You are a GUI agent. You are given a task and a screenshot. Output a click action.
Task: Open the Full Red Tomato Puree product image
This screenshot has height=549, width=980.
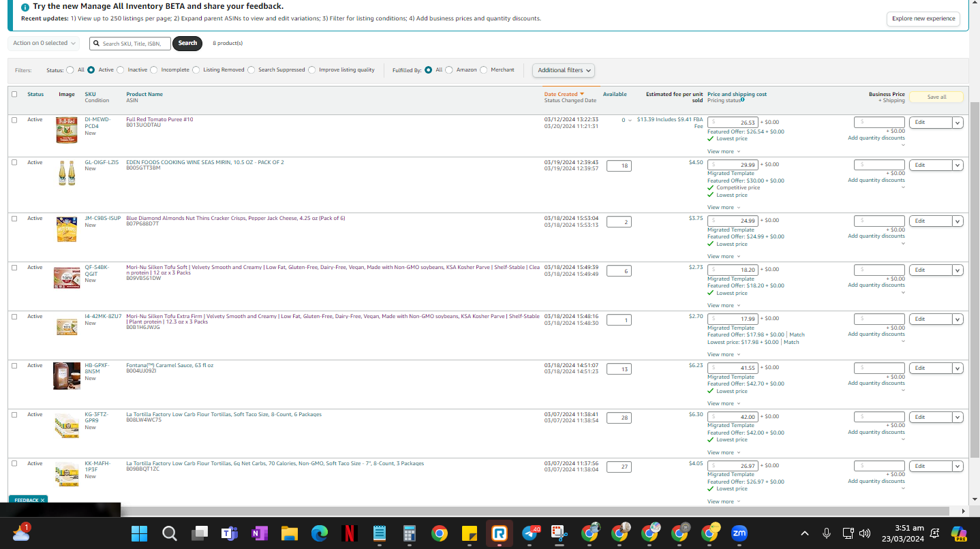tap(67, 130)
